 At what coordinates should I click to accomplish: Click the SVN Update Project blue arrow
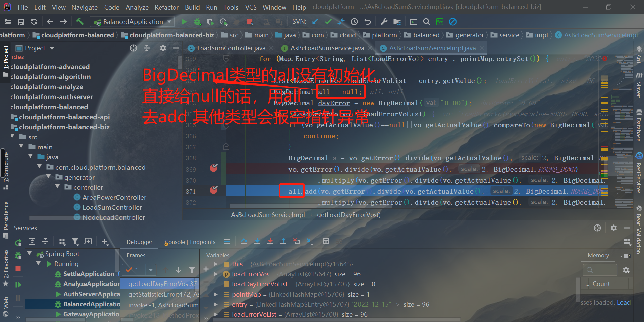[315, 22]
